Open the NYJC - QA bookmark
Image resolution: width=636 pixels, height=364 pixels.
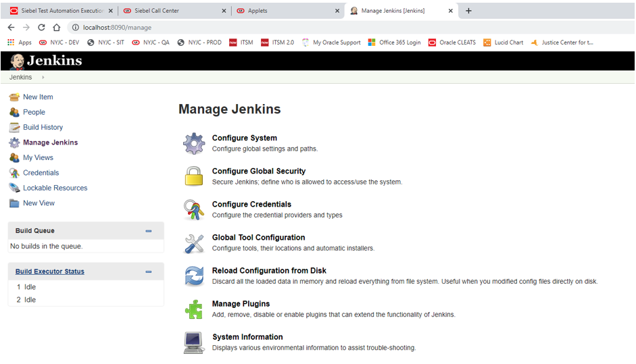click(151, 42)
